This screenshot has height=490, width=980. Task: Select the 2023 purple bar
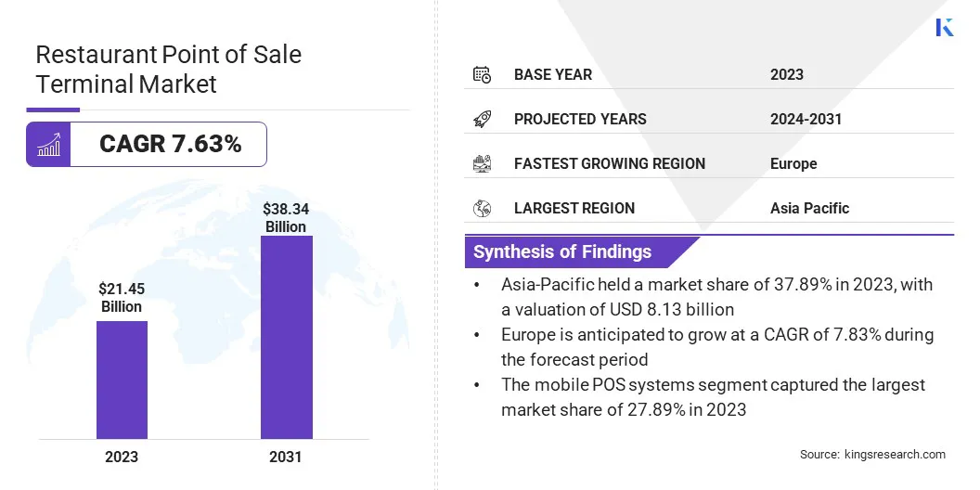(122, 380)
